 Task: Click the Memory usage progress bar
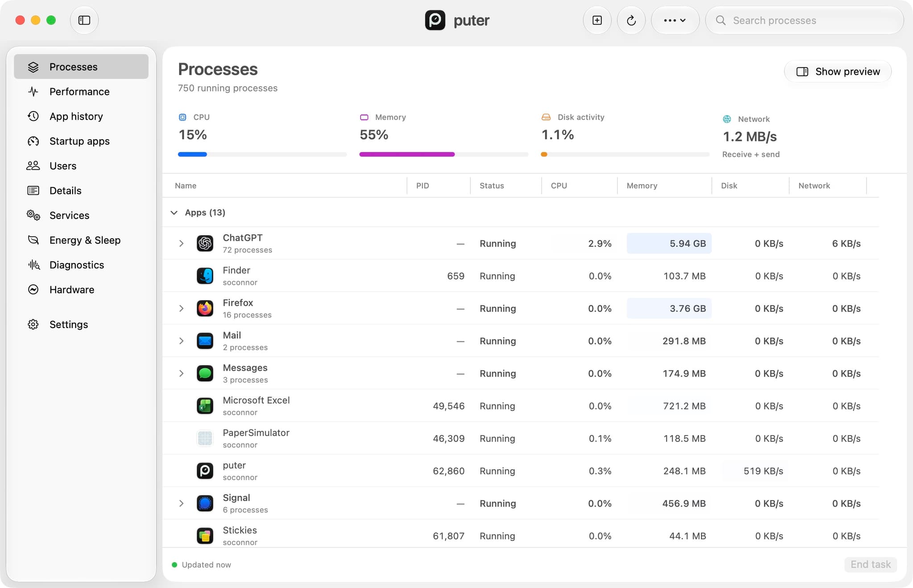click(444, 154)
